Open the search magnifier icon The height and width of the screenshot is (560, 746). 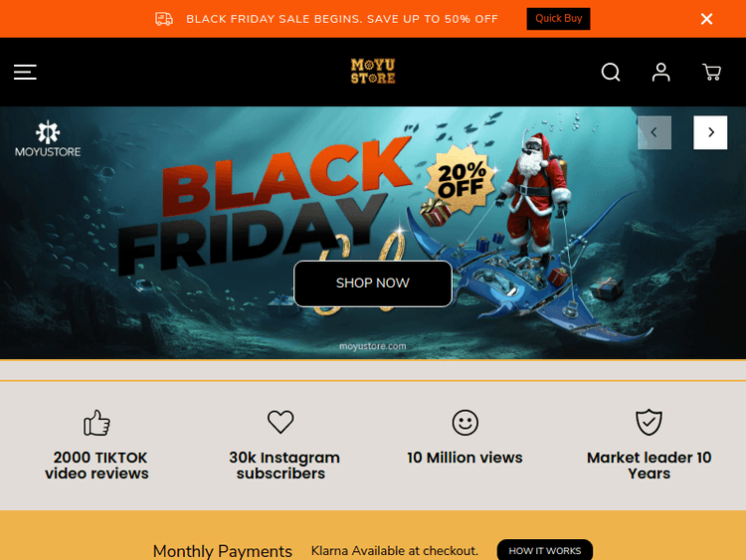611,73
